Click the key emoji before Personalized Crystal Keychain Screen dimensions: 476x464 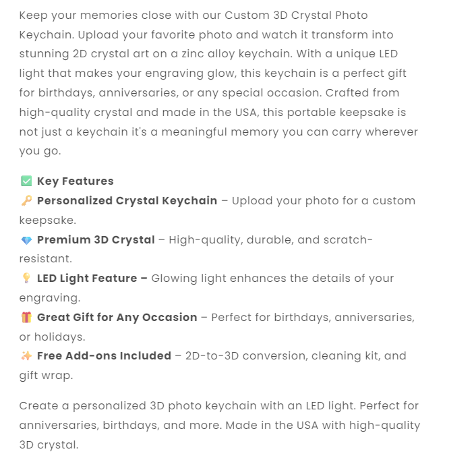[26, 200]
